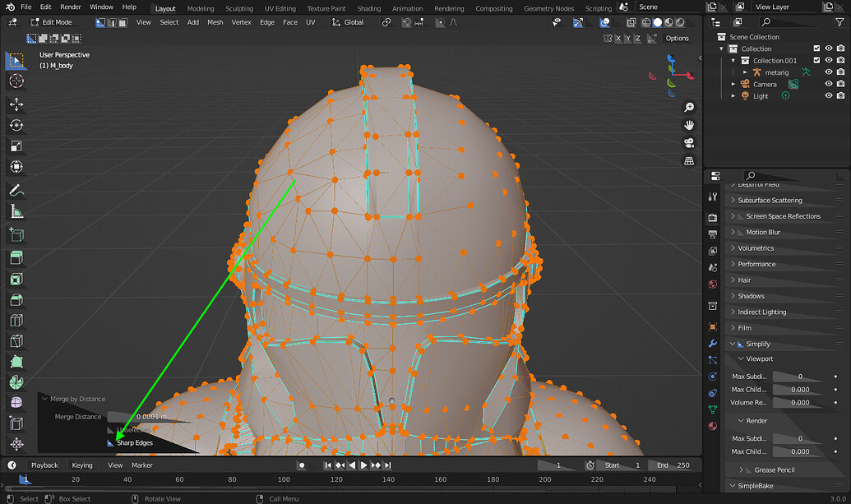Click the Viewport Max Child Particles field
Screen dimensions: 851x504
click(800, 390)
